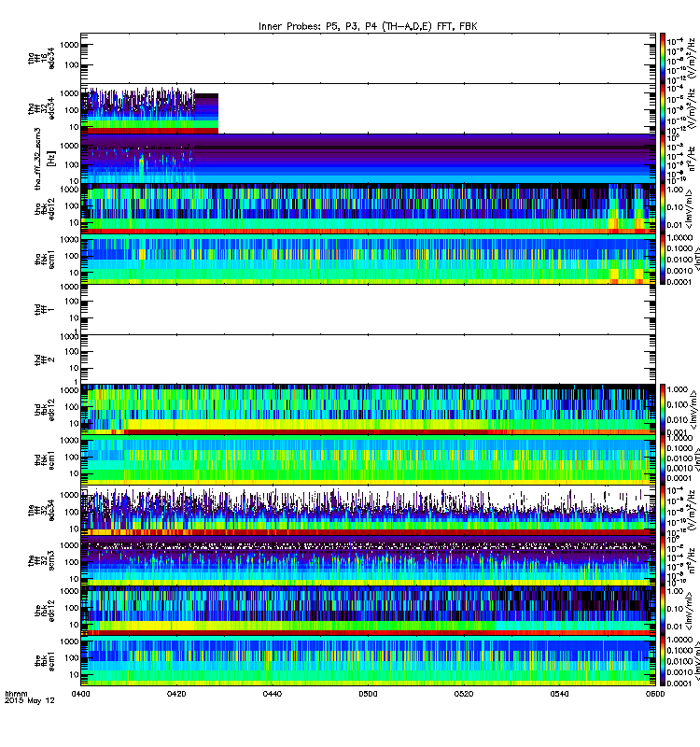The width and height of the screenshot is (700, 747).
Task: Click the color bar beside the fff 32 scm3
Action: point(663,561)
